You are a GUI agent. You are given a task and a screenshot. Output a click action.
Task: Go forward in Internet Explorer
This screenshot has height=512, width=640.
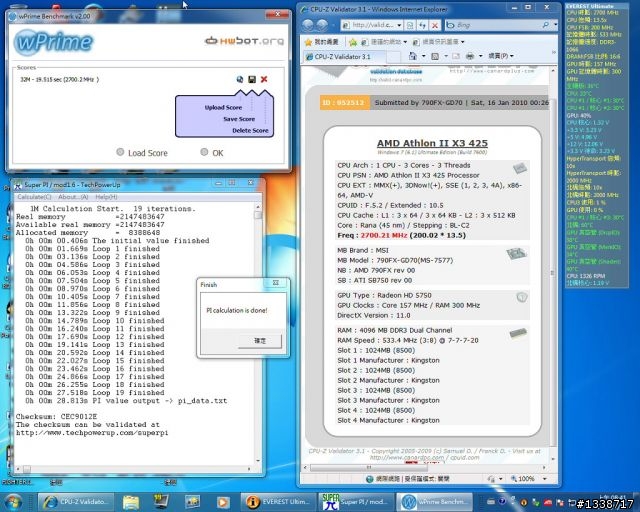click(322, 25)
